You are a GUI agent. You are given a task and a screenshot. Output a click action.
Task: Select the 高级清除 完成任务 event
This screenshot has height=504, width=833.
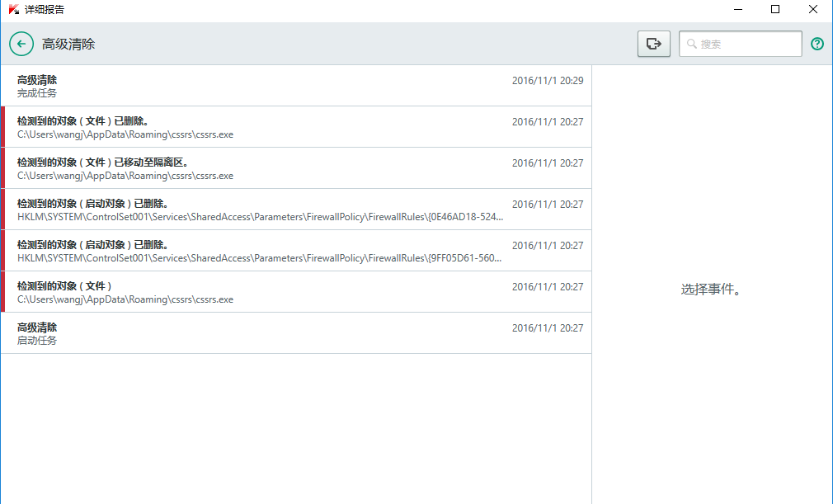pyautogui.click(x=247, y=86)
